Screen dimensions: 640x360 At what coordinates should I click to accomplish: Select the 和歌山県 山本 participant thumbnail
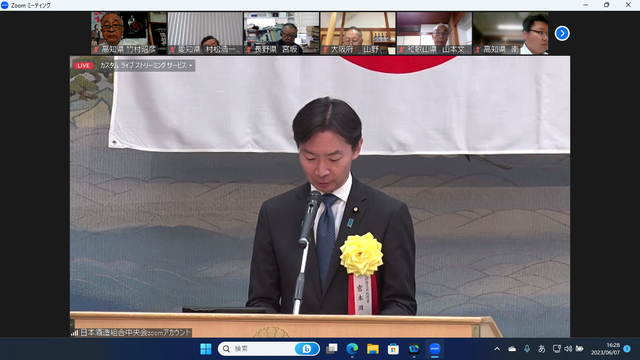(x=434, y=33)
